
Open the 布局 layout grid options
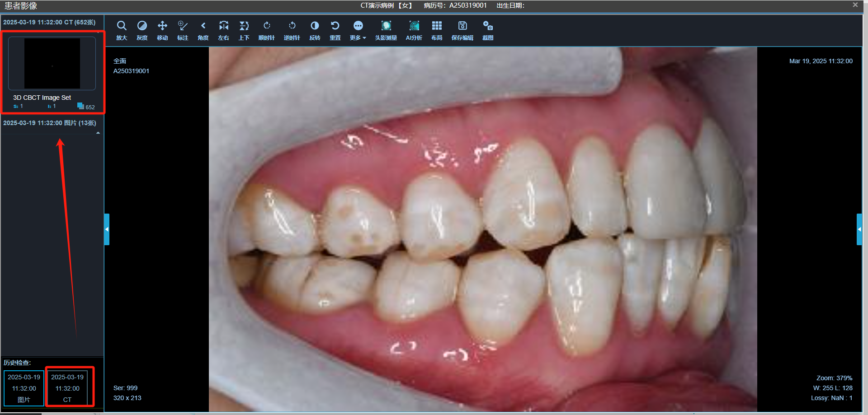[437, 30]
